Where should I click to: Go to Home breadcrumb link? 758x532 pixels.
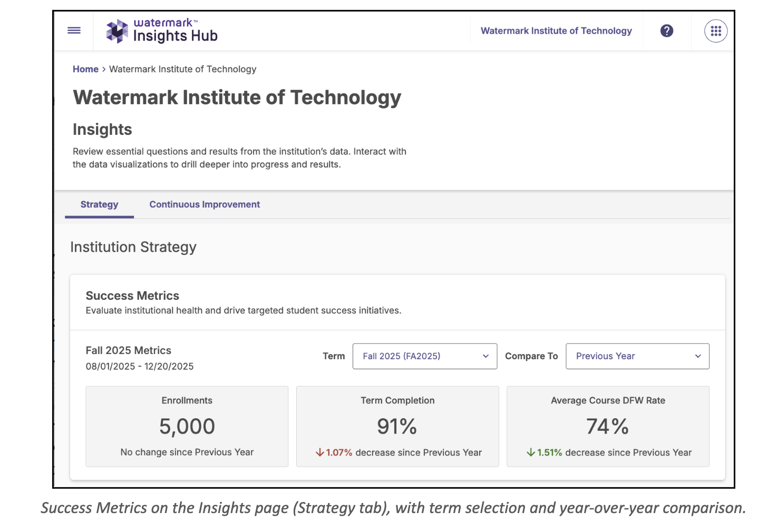pos(85,69)
